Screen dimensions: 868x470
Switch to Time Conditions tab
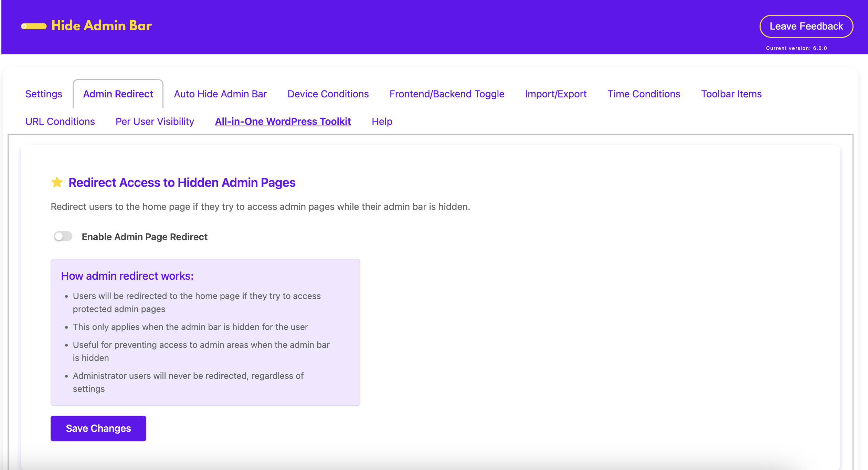pyautogui.click(x=644, y=94)
